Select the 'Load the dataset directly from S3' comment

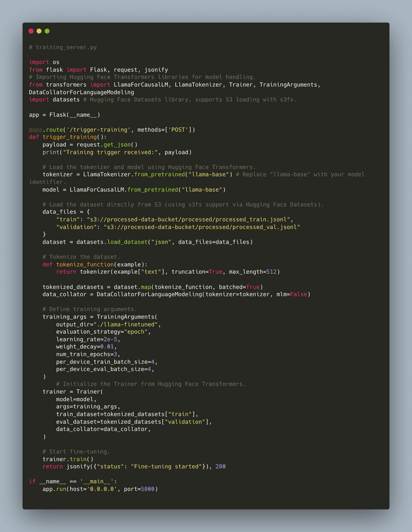tap(183, 204)
